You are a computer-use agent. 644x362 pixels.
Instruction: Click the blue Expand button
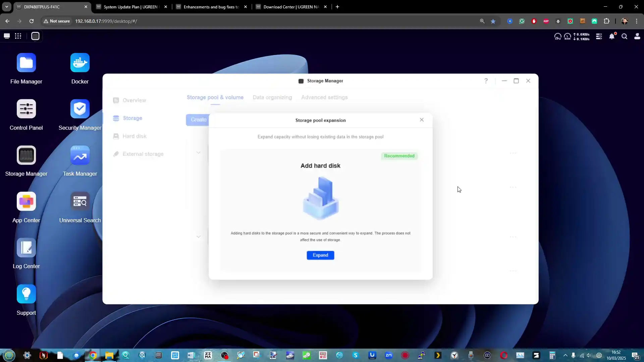click(x=320, y=255)
